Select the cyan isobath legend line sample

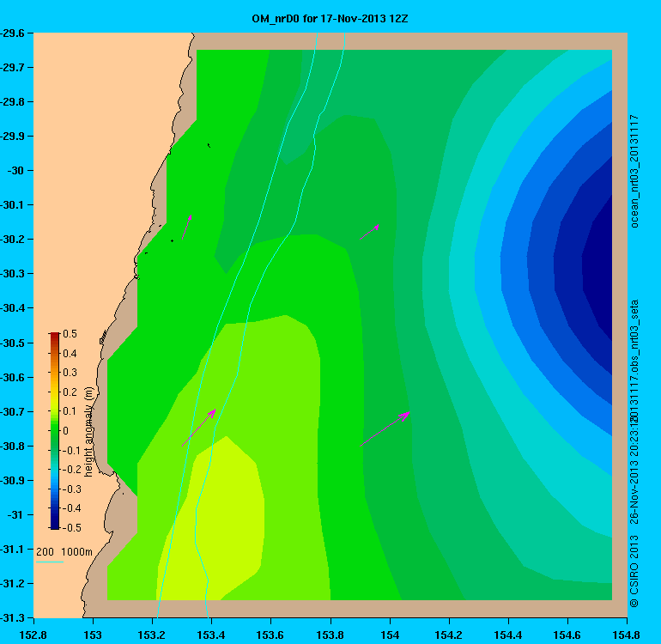(49, 562)
